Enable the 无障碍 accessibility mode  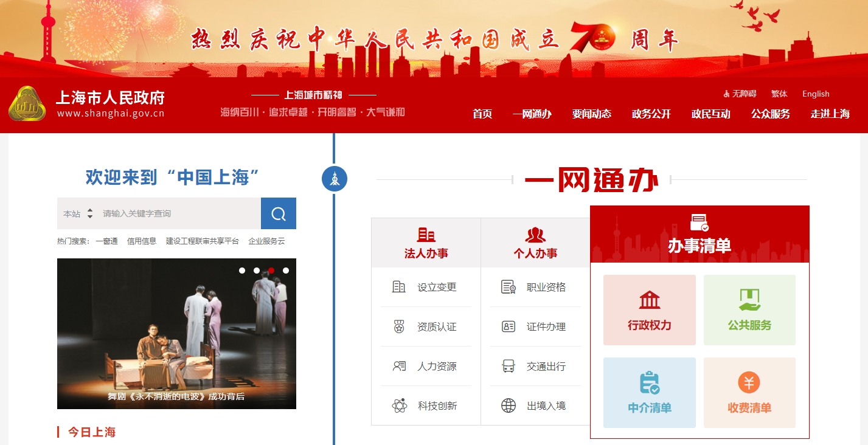[x=739, y=94]
